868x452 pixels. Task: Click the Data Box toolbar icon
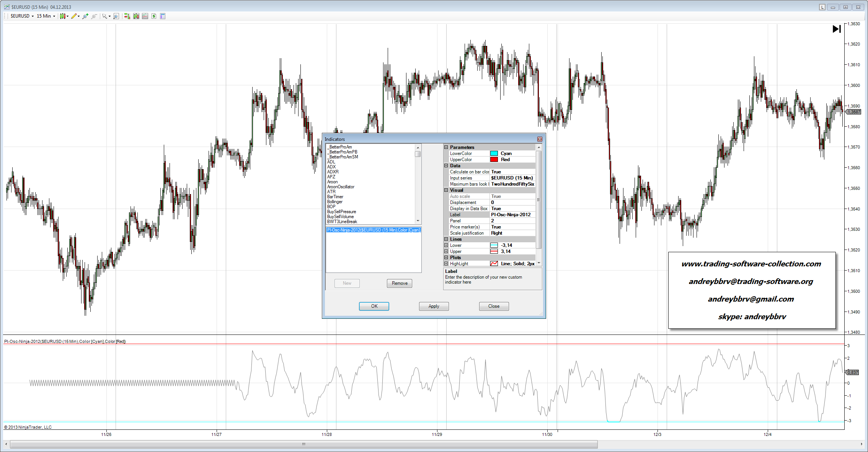click(x=163, y=16)
